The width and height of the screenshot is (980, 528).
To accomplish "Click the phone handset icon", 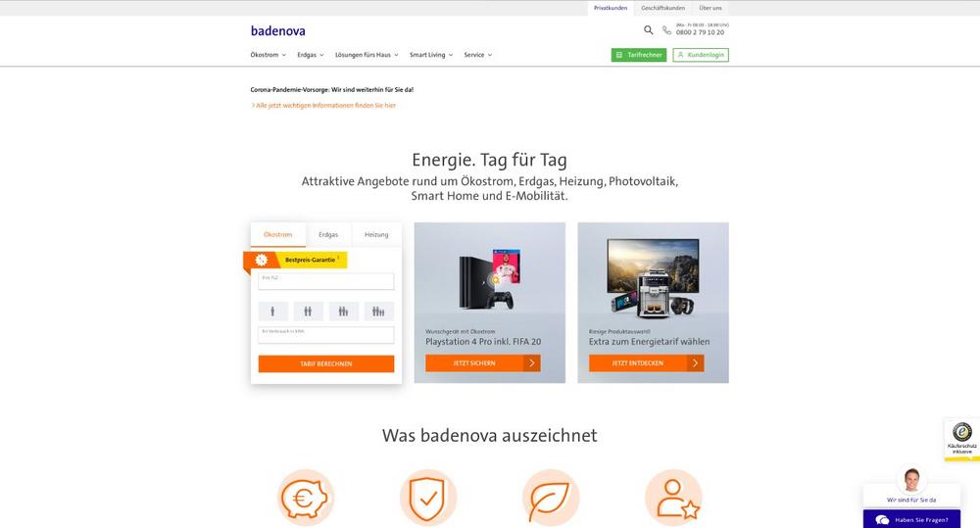I will point(666,30).
